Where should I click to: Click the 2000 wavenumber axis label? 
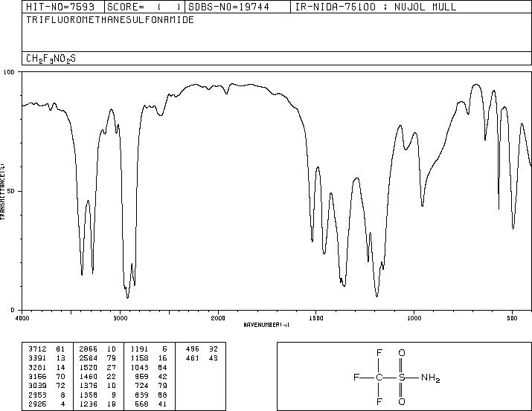point(218,318)
